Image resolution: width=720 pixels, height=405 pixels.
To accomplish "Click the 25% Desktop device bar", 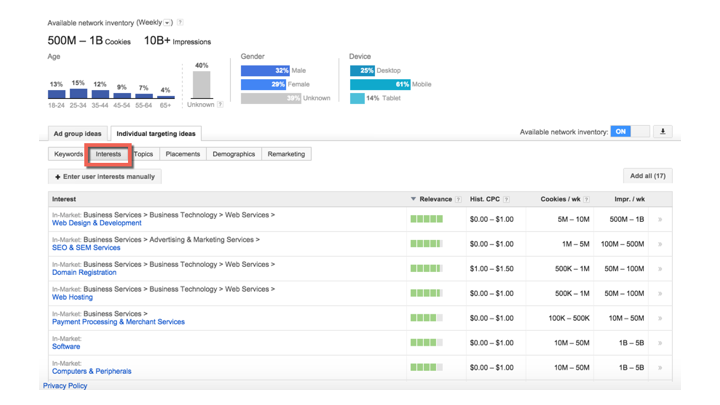I will click(x=362, y=71).
